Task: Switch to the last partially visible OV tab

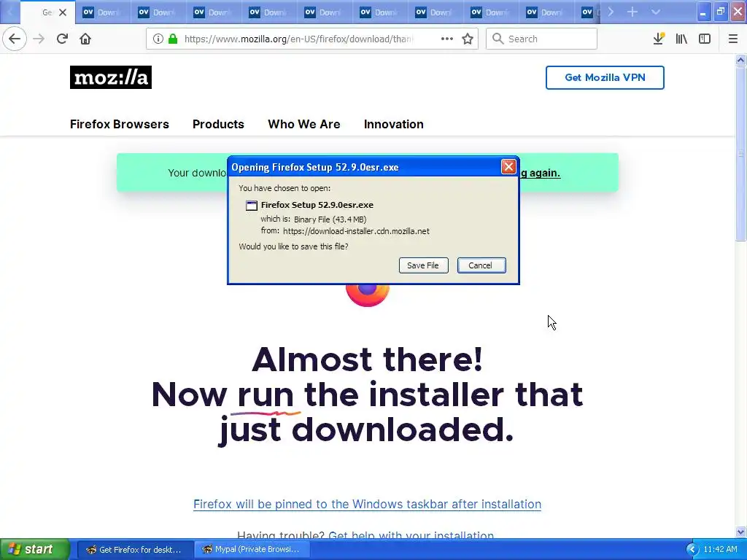Action: (589, 12)
